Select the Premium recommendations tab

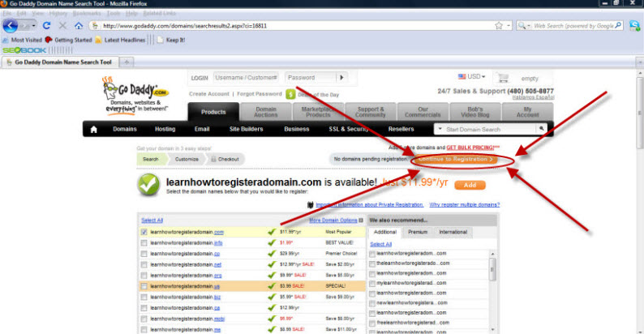[418, 232]
